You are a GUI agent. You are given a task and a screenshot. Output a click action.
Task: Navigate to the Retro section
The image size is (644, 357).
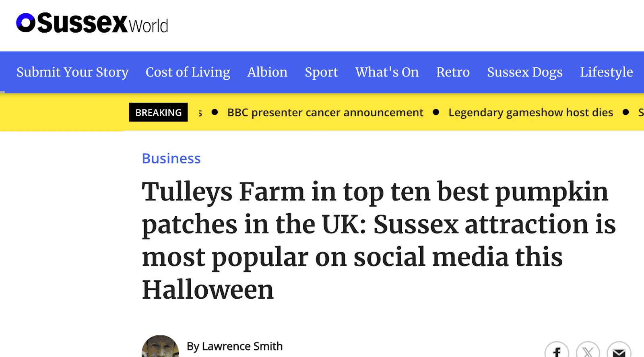pos(453,72)
